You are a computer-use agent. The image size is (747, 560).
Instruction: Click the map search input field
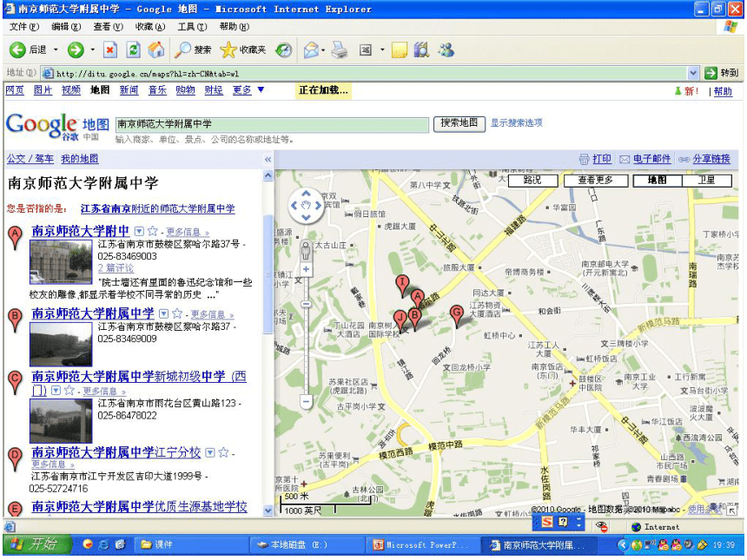272,124
